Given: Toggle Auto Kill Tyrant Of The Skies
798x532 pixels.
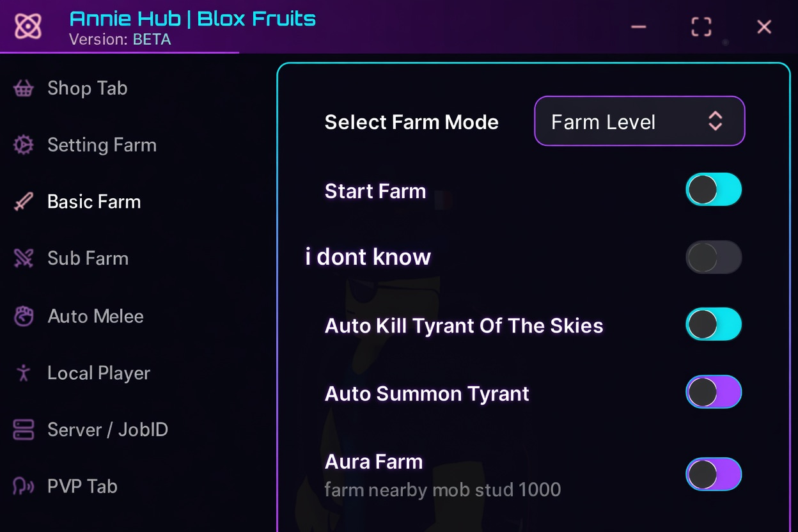Looking at the screenshot, I should click(x=714, y=325).
